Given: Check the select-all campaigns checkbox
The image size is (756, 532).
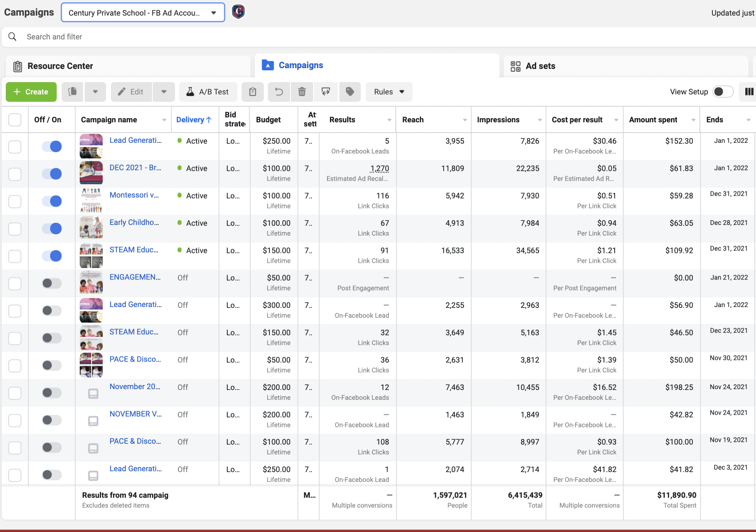Looking at the screenshot, I should 15,120.
